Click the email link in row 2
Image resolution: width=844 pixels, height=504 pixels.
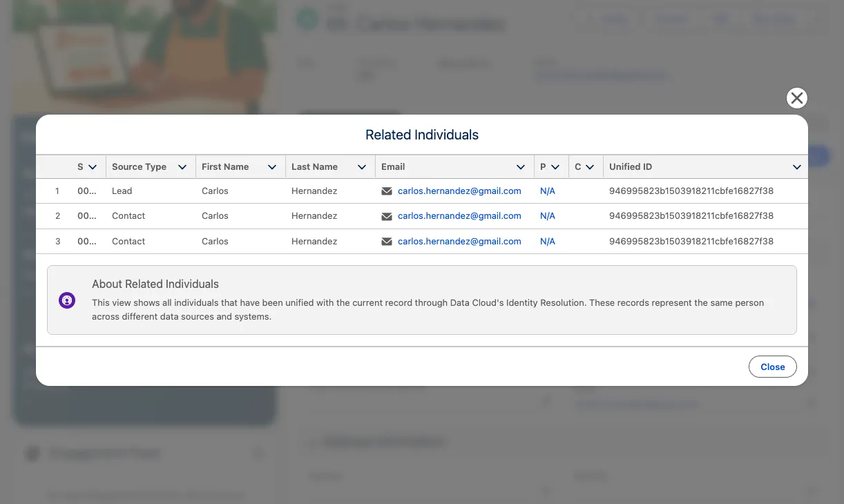pyautogui.click(x=459, y=216)
